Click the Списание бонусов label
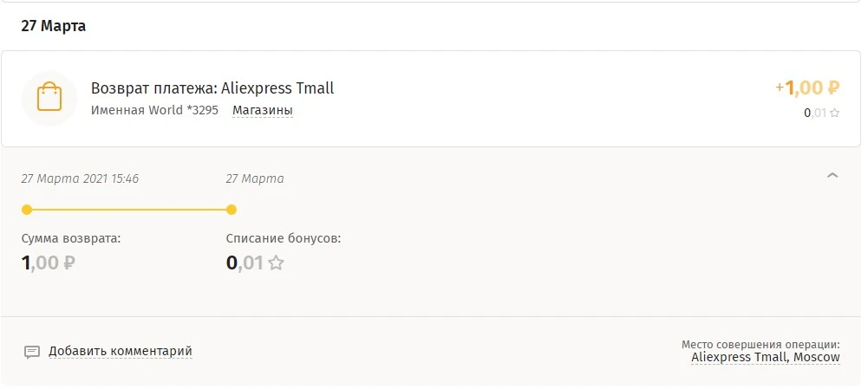The image size is (868, 389). click(284, 238)
